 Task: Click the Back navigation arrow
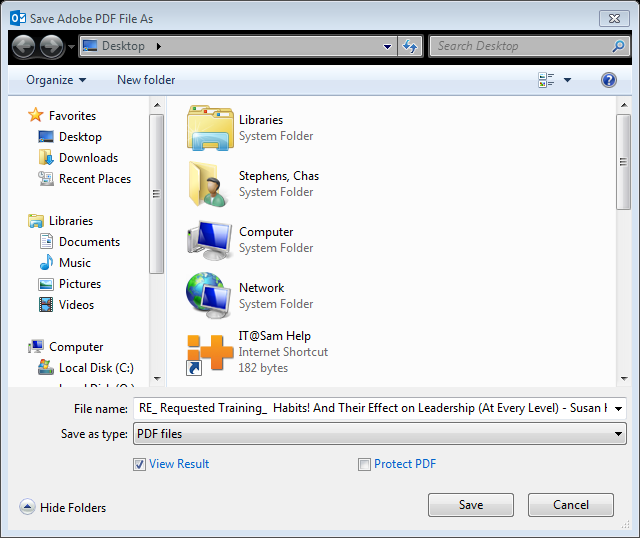click(x=23, y=47)
